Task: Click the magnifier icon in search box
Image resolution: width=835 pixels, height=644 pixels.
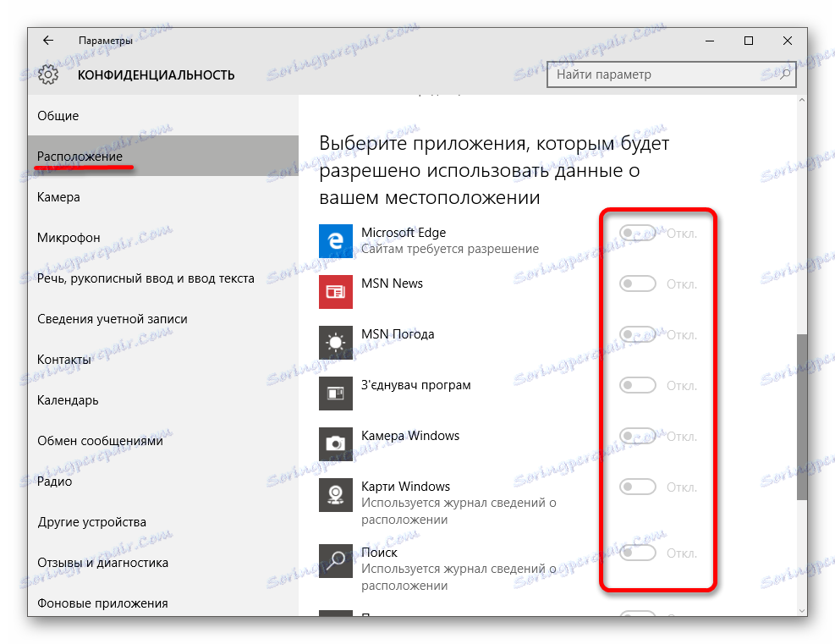Action: 785,74
